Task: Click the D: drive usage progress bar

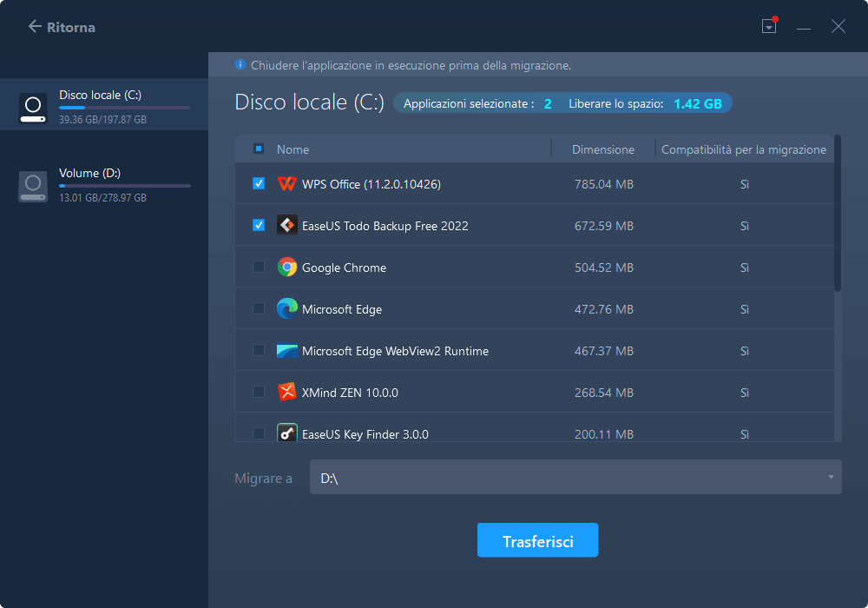Action: (125, 186)
